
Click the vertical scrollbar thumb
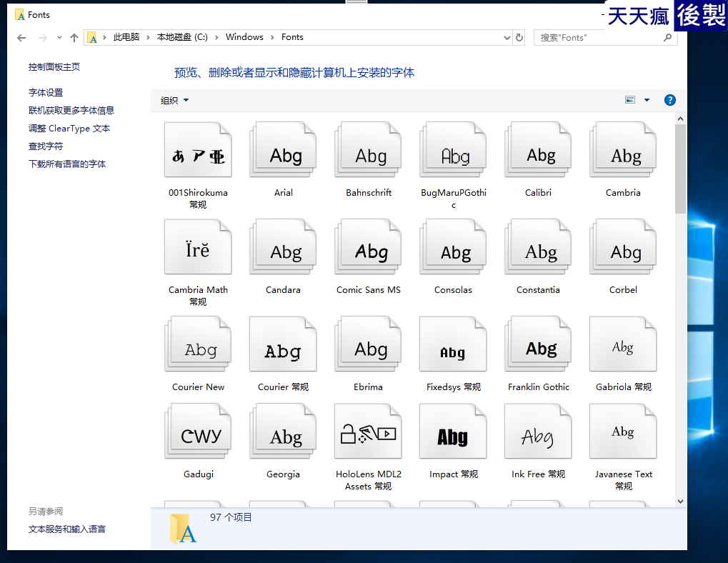(680, 169)
